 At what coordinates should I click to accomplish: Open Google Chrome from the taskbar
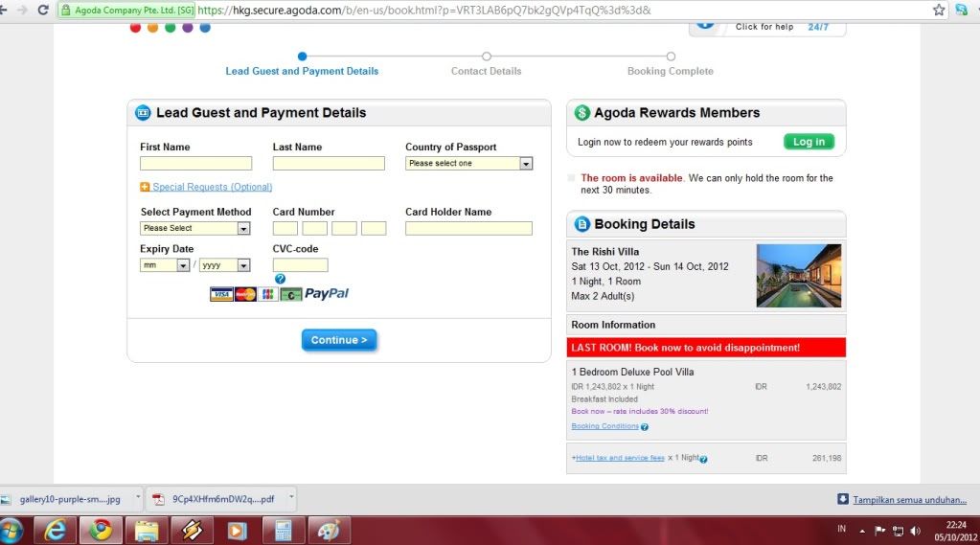pos(101,531)
